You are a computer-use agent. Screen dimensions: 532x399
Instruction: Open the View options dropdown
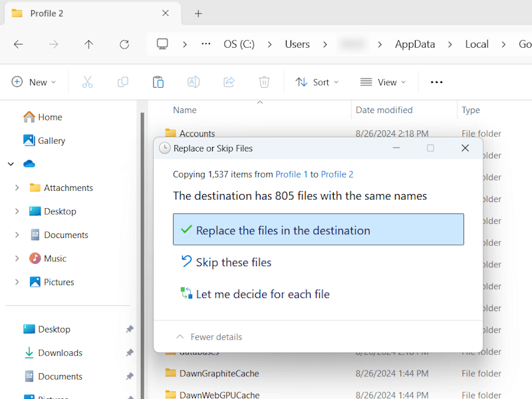click(x=382, y=81)
